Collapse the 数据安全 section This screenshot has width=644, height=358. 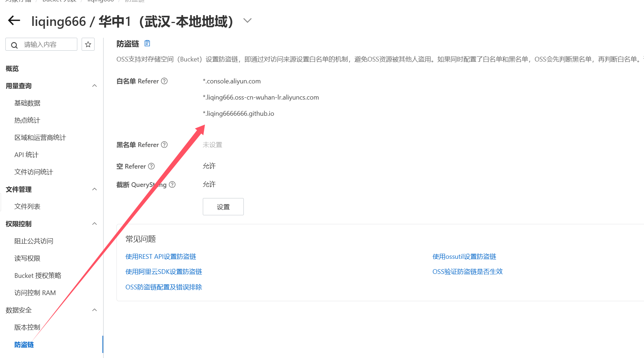(95, 310)
